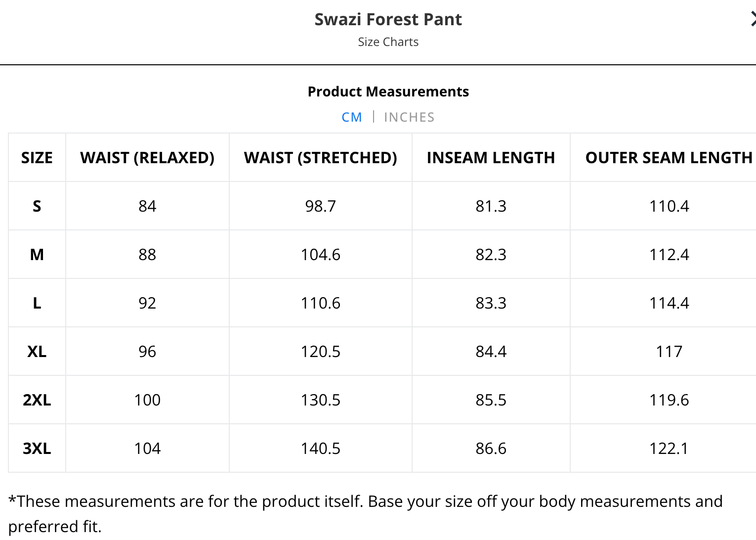Click the OUTER SEAM LENGTH header

(669, 158)
